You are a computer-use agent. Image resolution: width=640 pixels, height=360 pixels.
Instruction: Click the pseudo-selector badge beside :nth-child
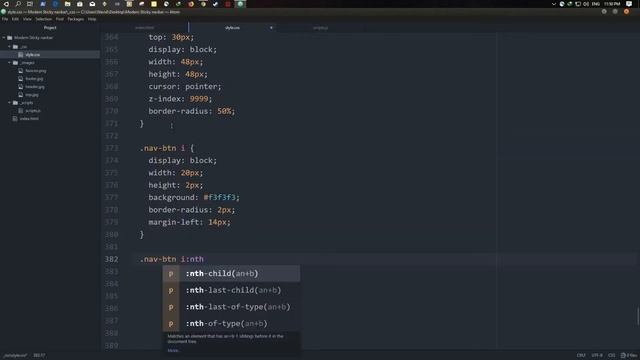coord(171,273)
